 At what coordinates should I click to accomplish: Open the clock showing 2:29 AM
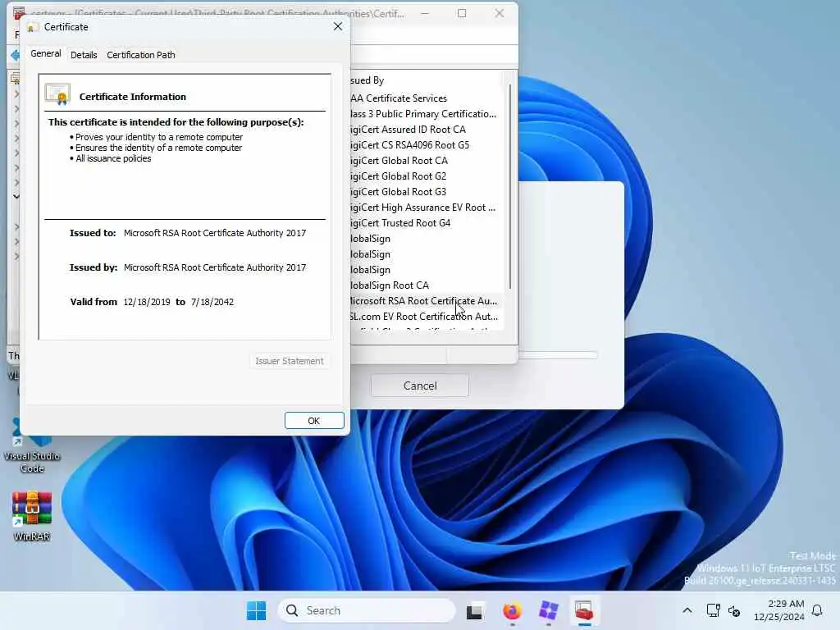779,610
